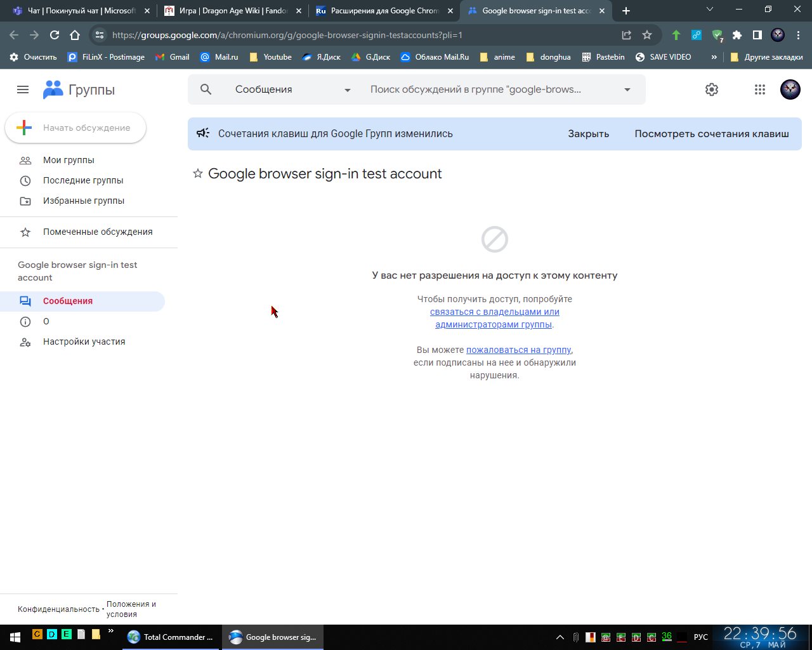Screen dimensions: 812x650
Task: Open 'Положения и условия' footer link
Action: [131, 609]
